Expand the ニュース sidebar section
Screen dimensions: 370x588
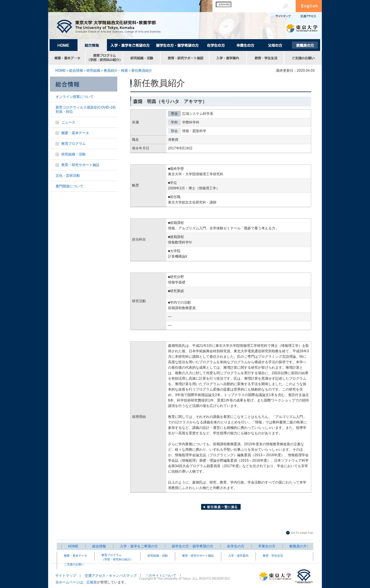tap(57, 122)
